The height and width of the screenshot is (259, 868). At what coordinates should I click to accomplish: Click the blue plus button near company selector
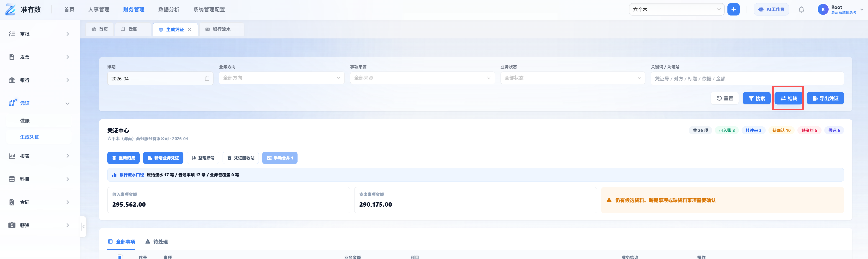coord(733,9)
